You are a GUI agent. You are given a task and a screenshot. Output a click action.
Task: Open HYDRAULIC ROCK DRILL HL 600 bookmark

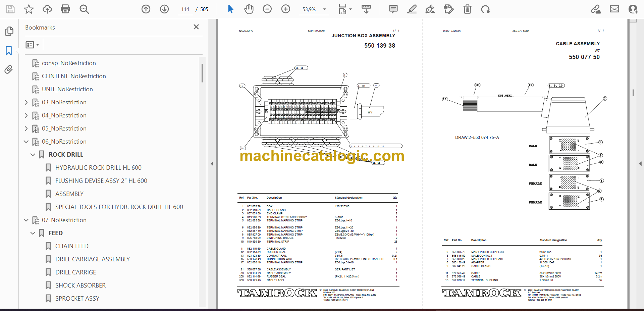pyautogui.click(x=98, y=168)
